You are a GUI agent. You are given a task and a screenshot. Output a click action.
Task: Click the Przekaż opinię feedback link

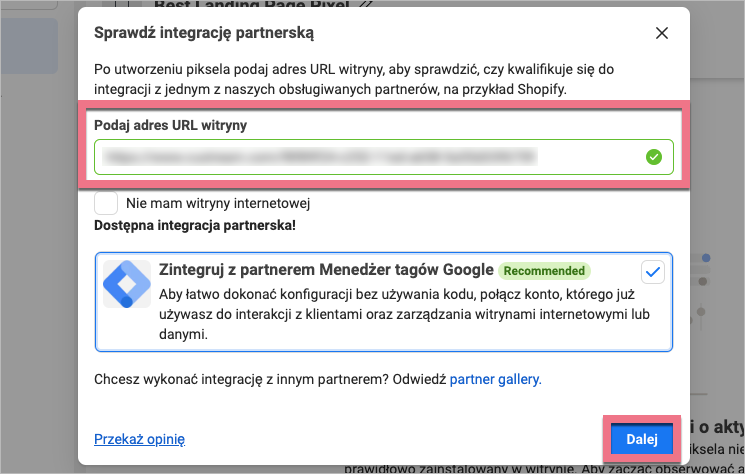click(139, 439)
